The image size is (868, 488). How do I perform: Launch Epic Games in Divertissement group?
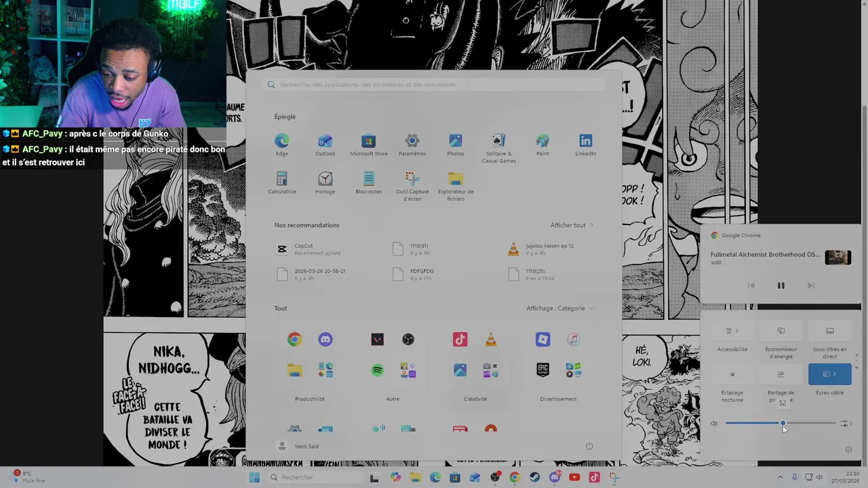542,370
